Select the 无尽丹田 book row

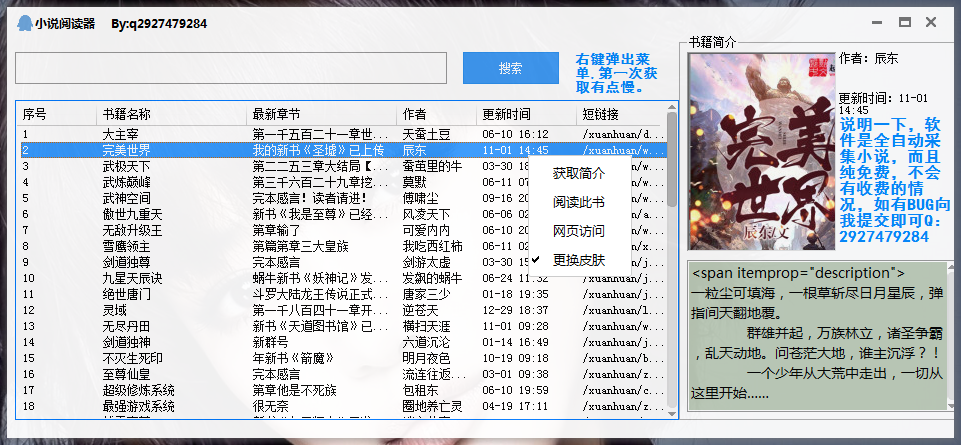click(343, 326)
